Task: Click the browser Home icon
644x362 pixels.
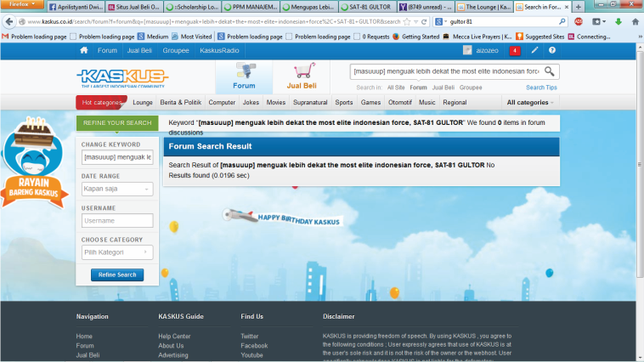Action: pos(635,21)
